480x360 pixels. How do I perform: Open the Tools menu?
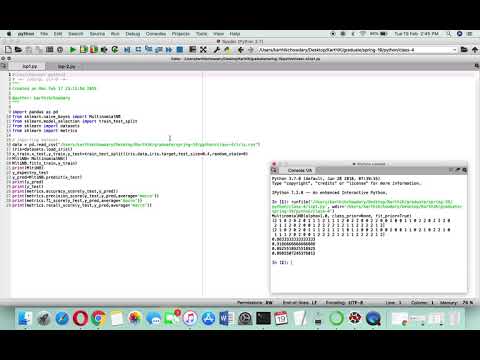click(x=201, y=34)
